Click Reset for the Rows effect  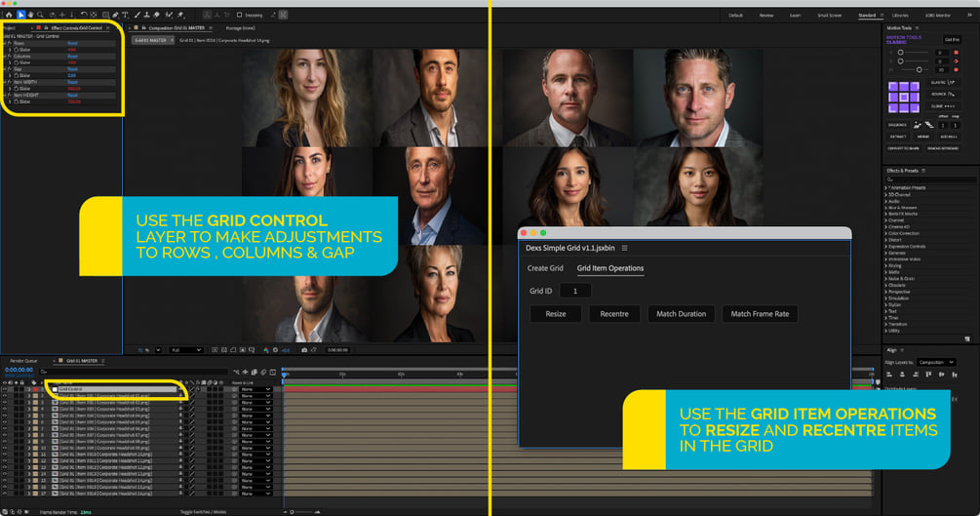(72, 43)
